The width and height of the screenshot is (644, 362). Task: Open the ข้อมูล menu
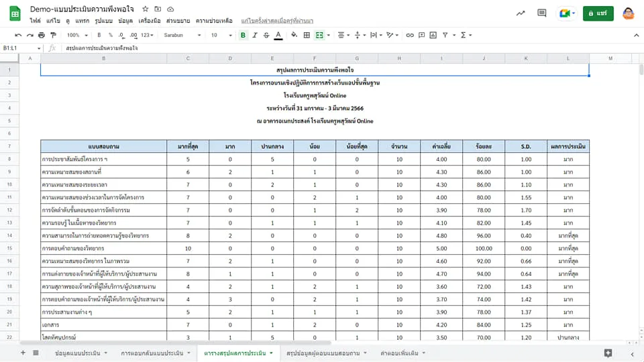coord(125,21)
